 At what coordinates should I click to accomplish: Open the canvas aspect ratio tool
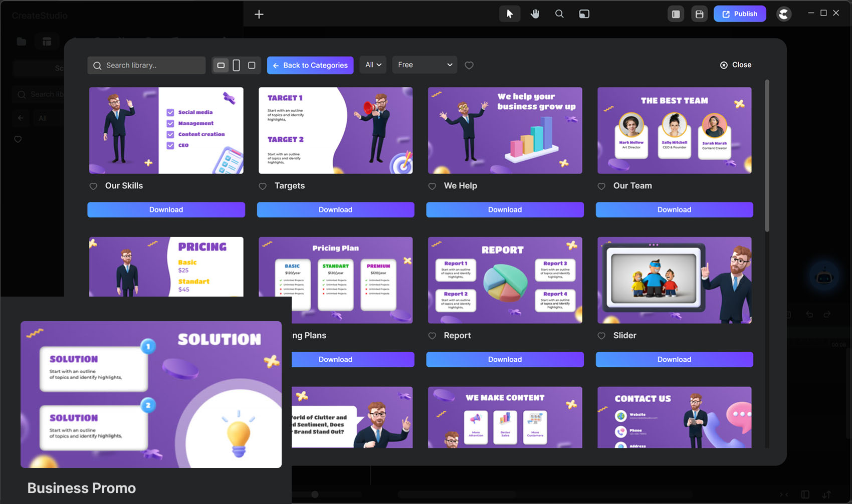coord(584,14)
